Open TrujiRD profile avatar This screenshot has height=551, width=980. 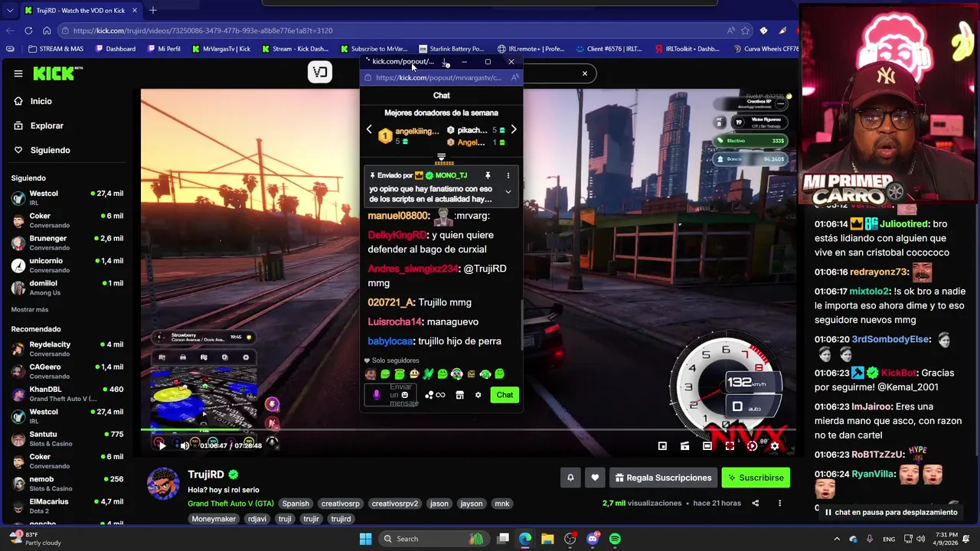click(x=163, y=484)
